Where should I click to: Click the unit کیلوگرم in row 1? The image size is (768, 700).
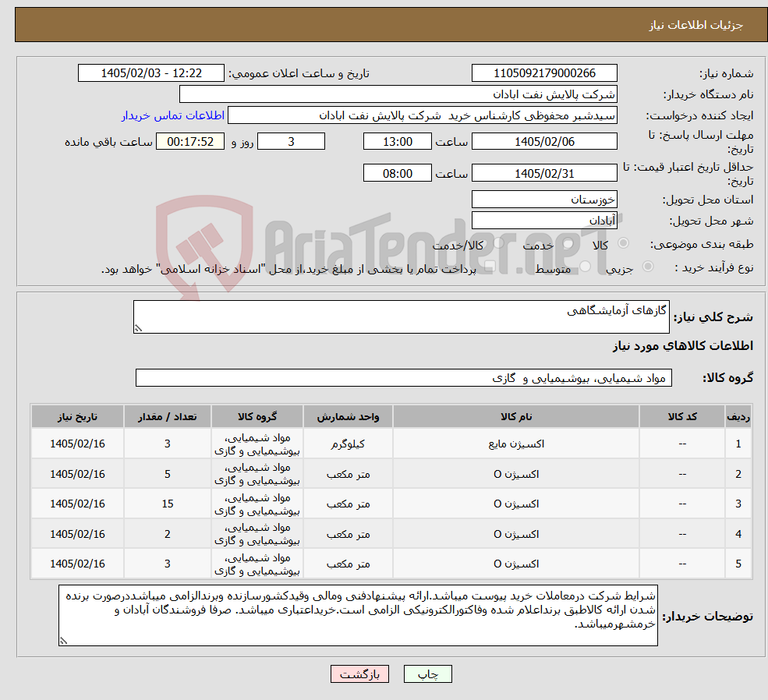pyautogui.click(x=348, y=444)
